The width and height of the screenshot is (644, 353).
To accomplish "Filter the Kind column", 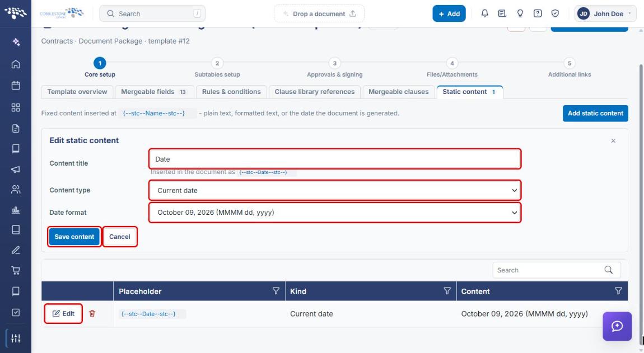I will click(447, 291).
